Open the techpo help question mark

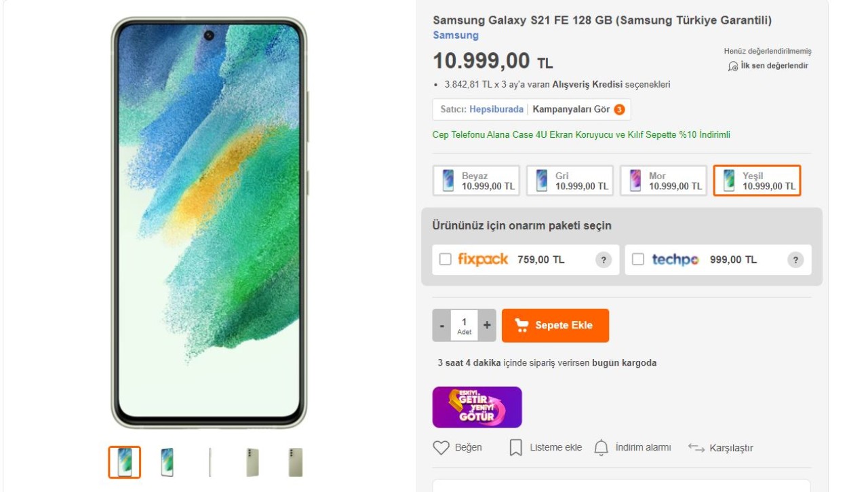pyautogui.click(x=795, y=259)
